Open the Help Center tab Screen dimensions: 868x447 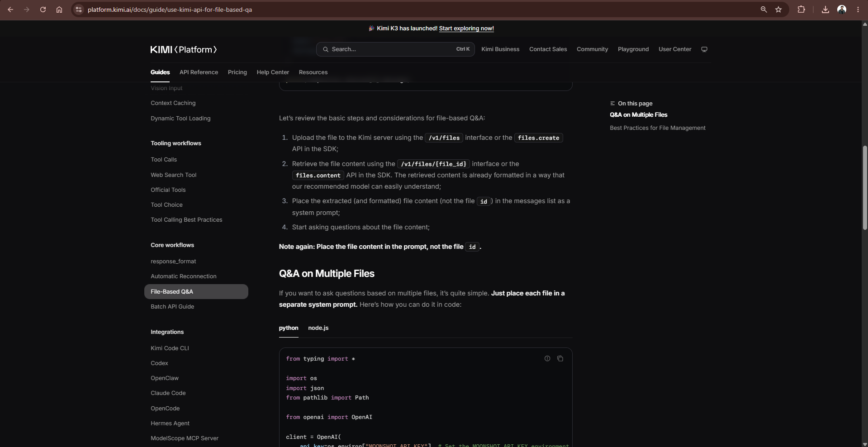pyautogui.click(x=273, y=72)
